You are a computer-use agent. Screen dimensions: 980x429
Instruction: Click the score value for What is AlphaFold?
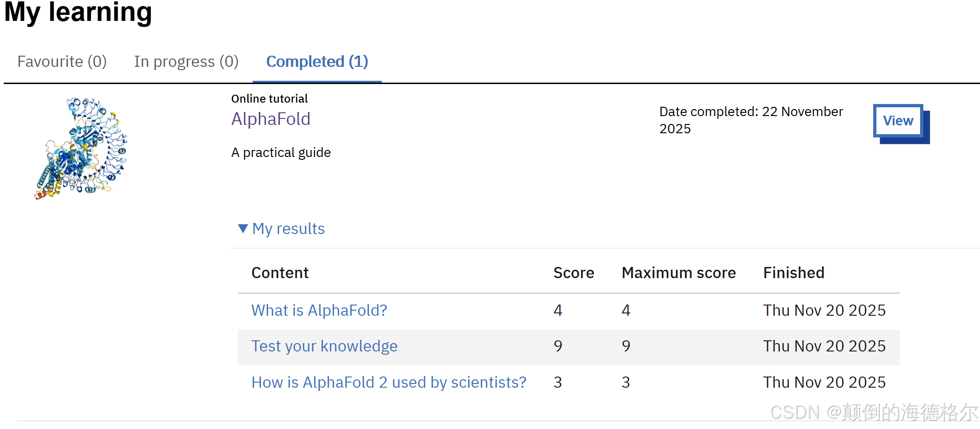pyautogui.click(x=558, y=310)
